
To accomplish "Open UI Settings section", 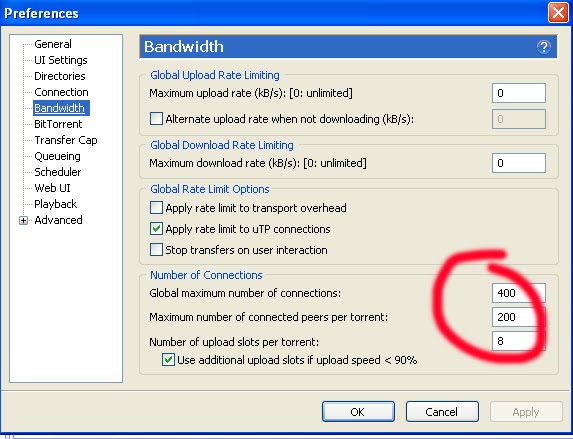I will 61,60.
